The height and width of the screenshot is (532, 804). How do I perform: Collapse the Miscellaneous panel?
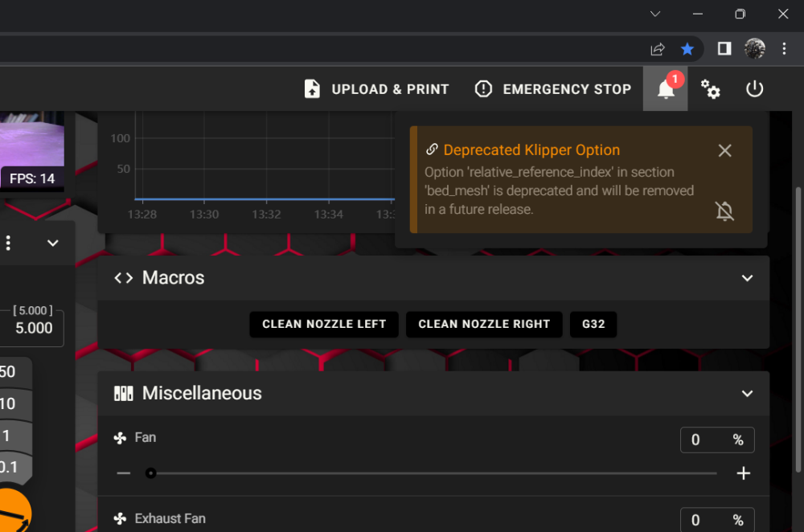click(747, 394)
